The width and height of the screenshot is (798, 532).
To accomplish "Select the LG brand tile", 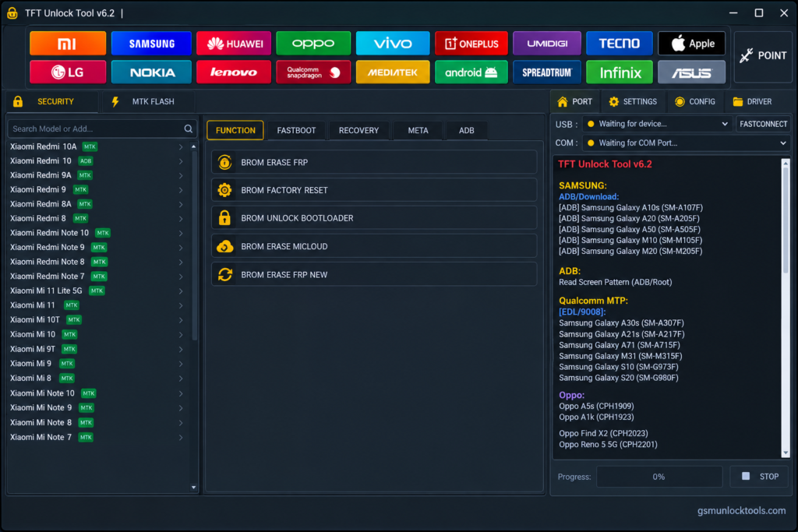I will (x=68, y=72).
